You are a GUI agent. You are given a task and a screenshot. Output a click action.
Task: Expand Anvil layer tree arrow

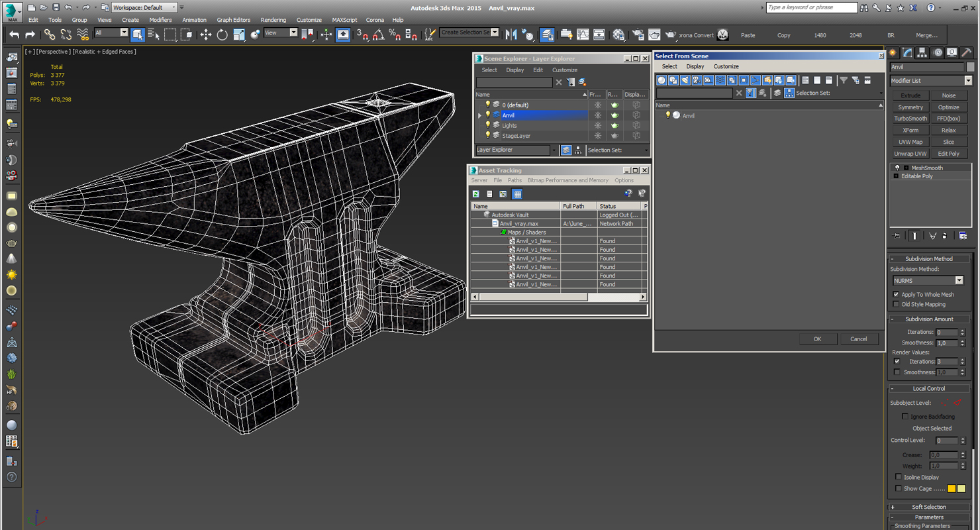point(480,115)
